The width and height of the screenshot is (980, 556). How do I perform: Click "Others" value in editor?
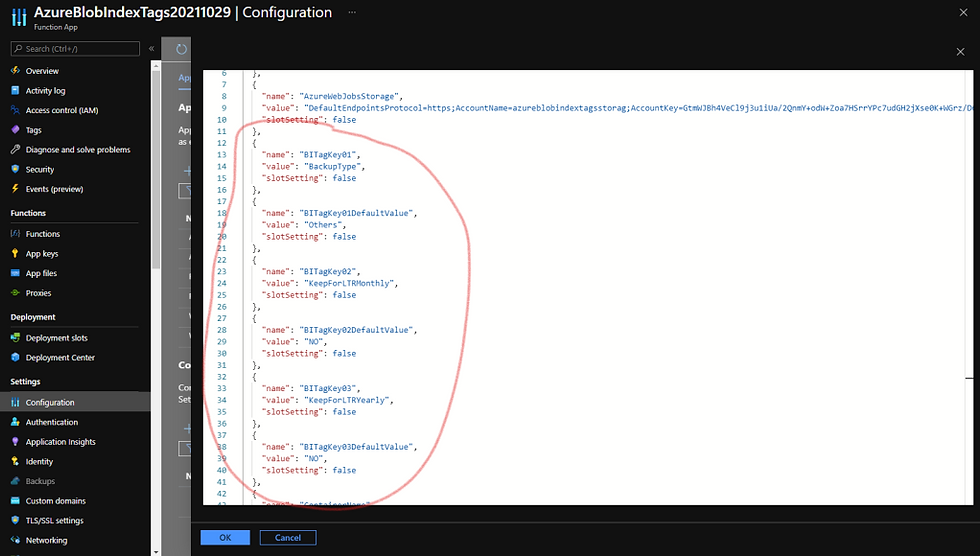[x=323, y=225]
